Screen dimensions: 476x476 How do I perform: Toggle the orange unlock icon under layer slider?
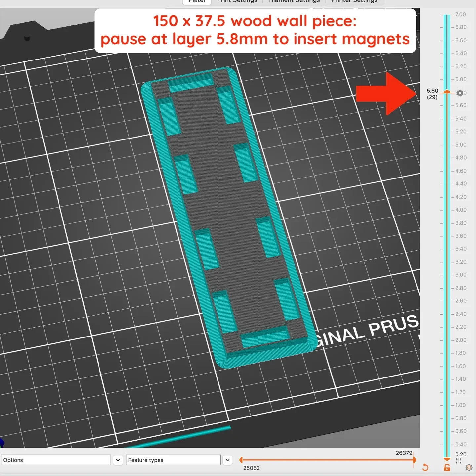(447, 467)
